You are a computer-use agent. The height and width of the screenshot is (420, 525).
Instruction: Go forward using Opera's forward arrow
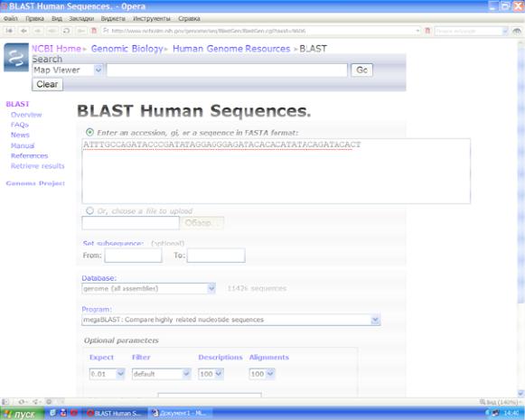point(38,31)
